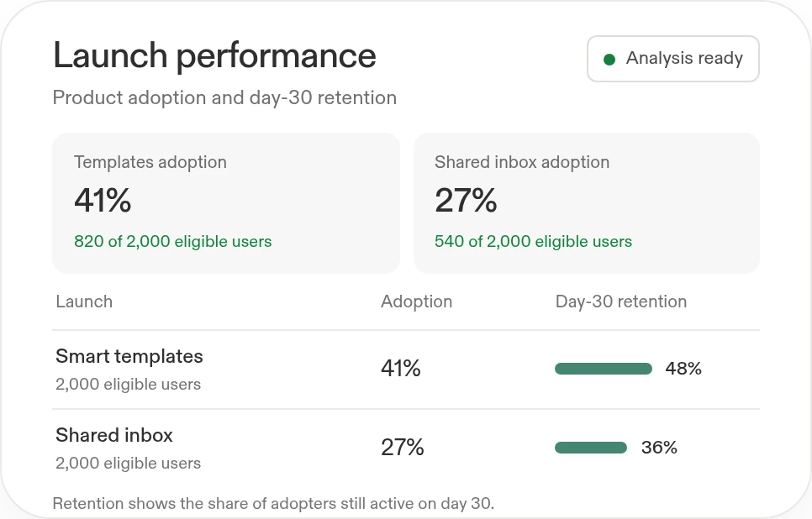Image resolution: width=812 pixels, height=519 pixels.
Task: Click eligible users text under Shared inbox row
Action: (128, 463)
